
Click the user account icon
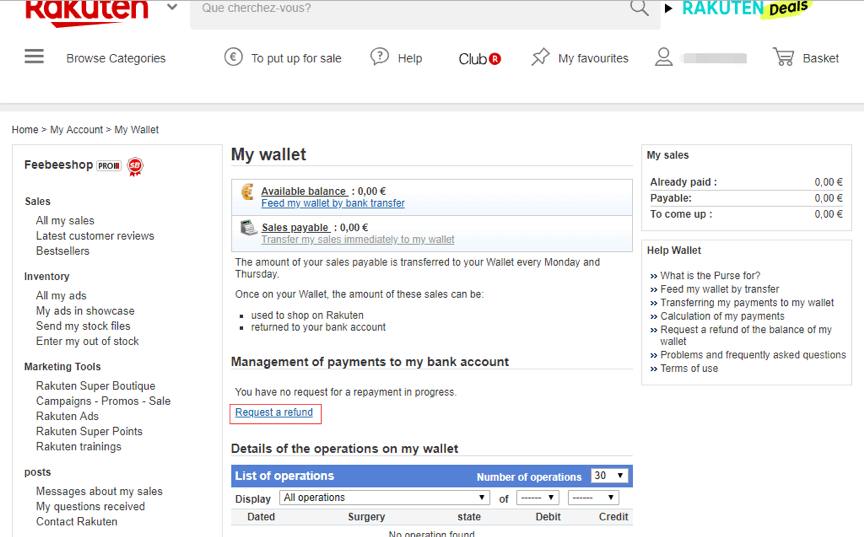pos(663,57)
